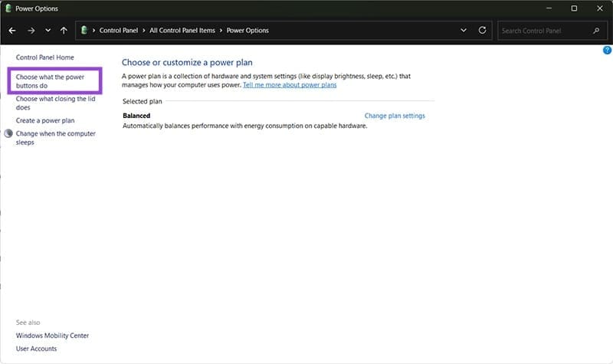This screenshot has width=613, height=364.
Task: Open Change when the computer sleeps
Action: 55,138
